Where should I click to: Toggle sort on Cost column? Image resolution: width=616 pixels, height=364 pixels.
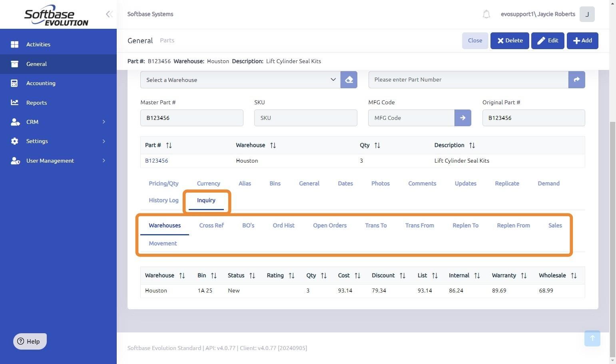tap(357, 275)
